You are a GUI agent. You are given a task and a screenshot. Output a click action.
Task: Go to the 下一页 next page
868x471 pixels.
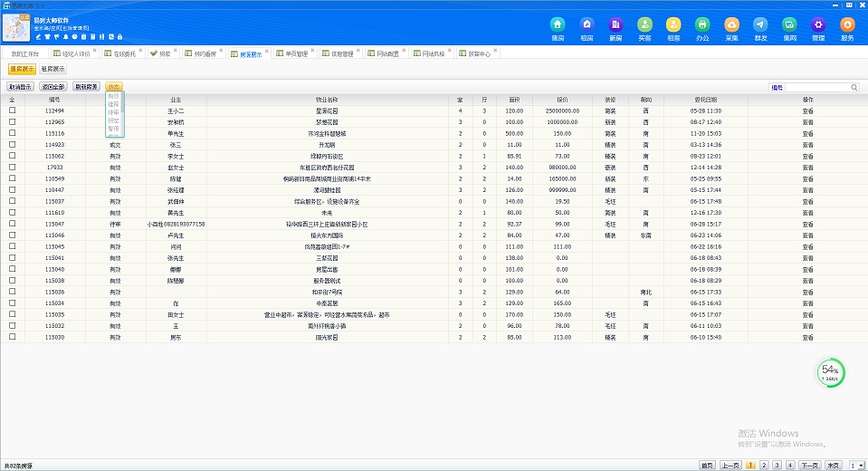(809, 465)
